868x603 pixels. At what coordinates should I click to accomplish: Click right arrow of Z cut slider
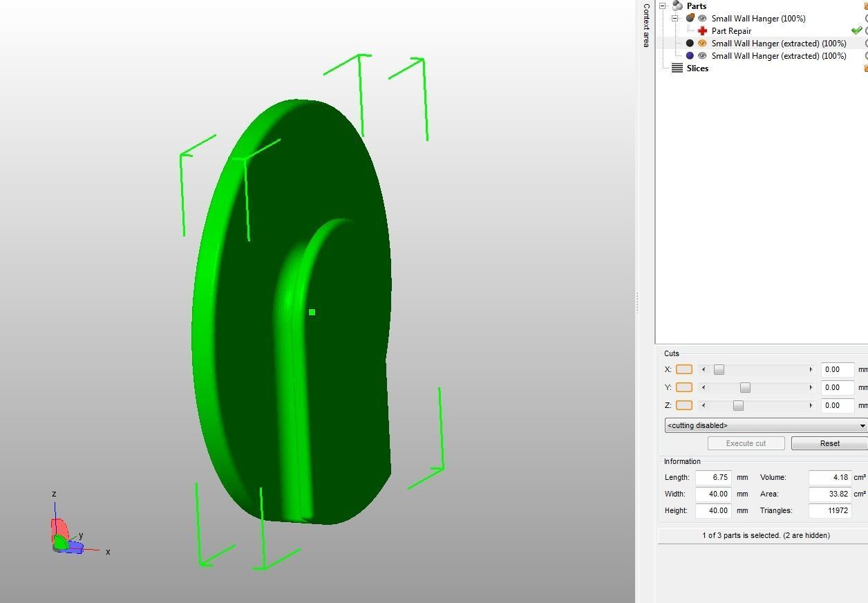point(811,405)
